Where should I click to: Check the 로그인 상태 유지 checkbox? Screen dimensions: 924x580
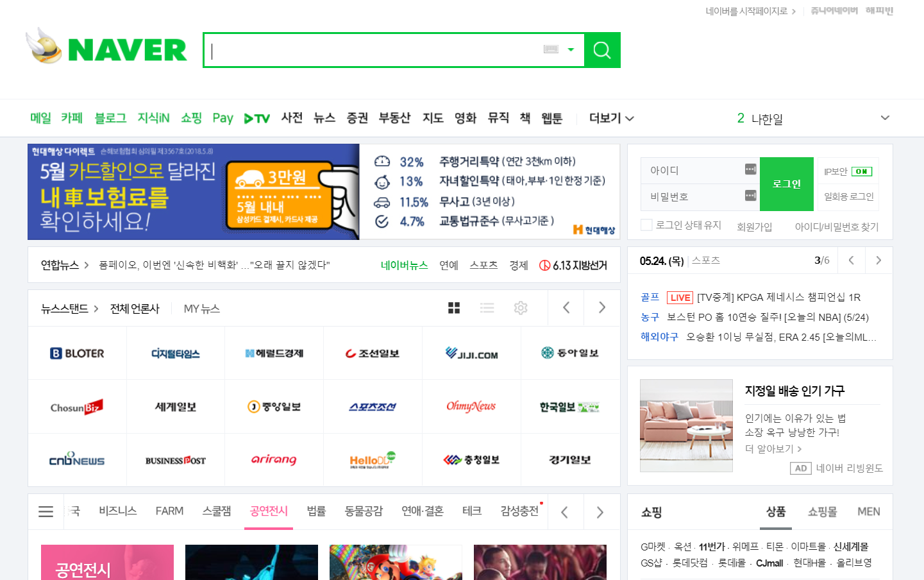pos(646,225)
